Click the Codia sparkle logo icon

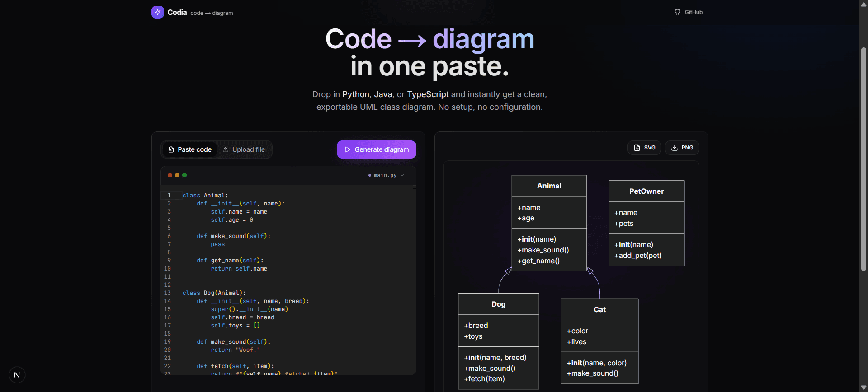(157, 12)
